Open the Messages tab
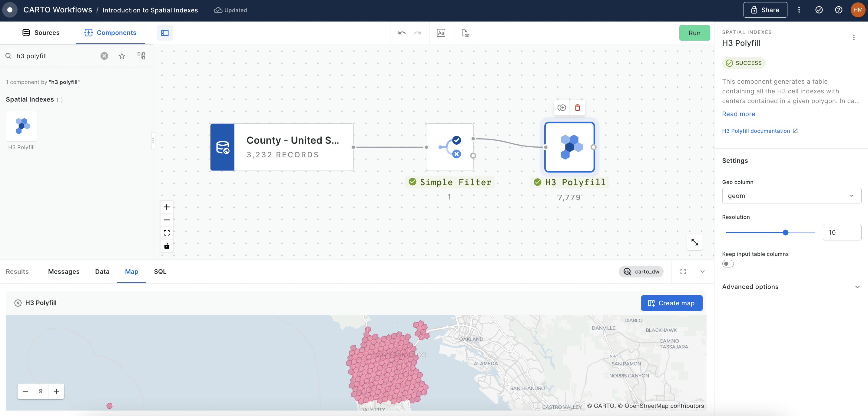 point(64,272)
